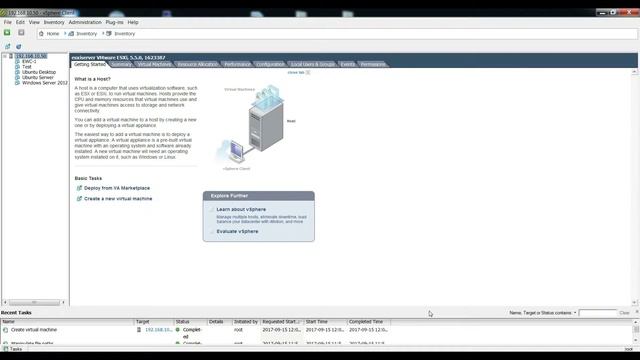
Task: Switch to the Summary tab
Action: [x=121, y=64]
